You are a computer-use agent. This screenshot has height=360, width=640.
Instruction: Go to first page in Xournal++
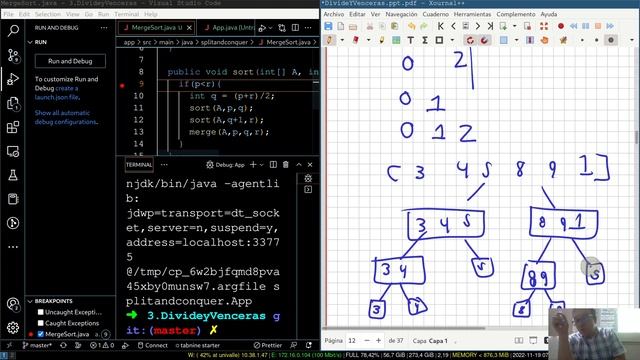click(440, 26)
